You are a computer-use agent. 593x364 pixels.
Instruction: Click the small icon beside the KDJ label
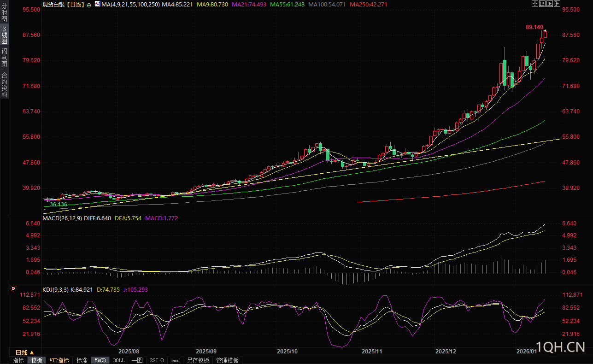[x=13, y=289]
